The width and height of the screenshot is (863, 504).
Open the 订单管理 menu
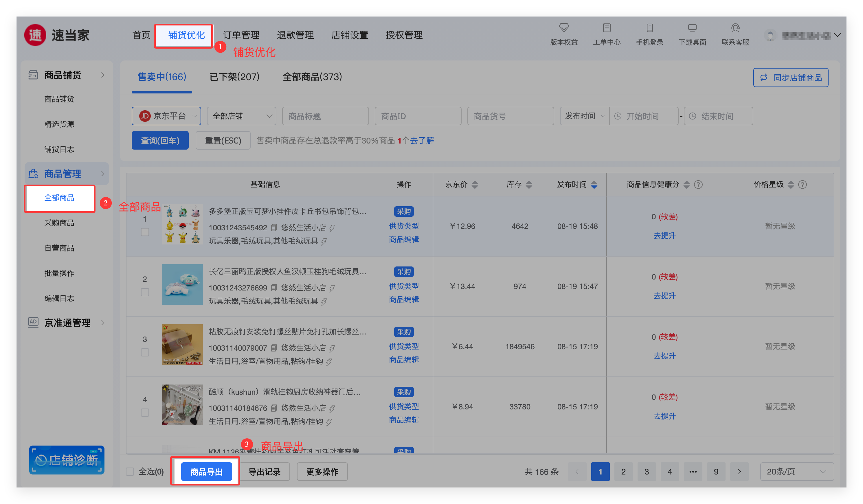click(241, 35)
